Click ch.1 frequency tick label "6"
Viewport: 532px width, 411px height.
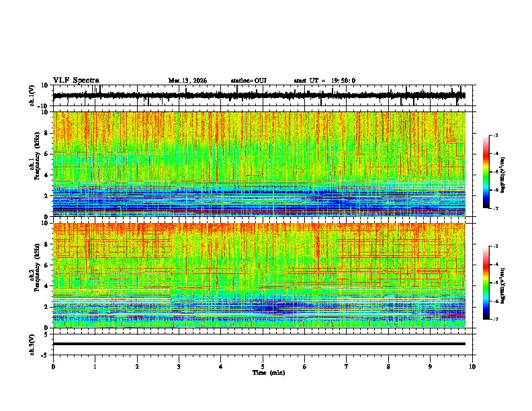tap(46, 154)
